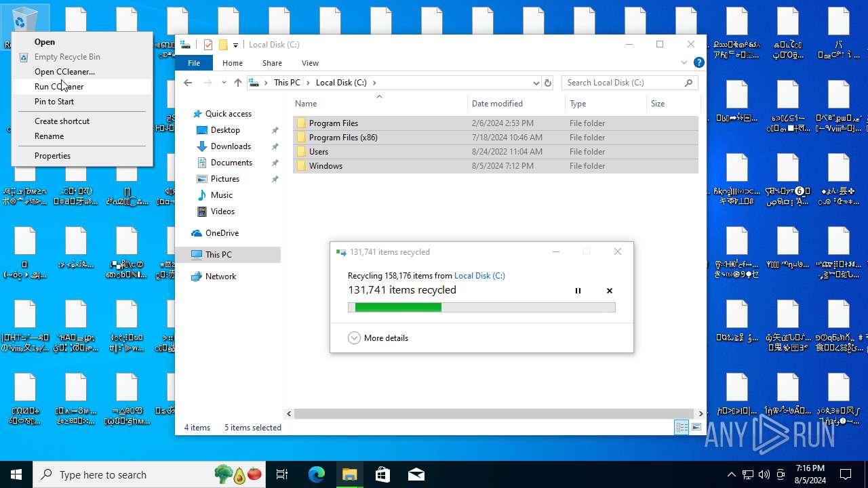
Task: Go up one level with the up arrow
Action: 237,83
